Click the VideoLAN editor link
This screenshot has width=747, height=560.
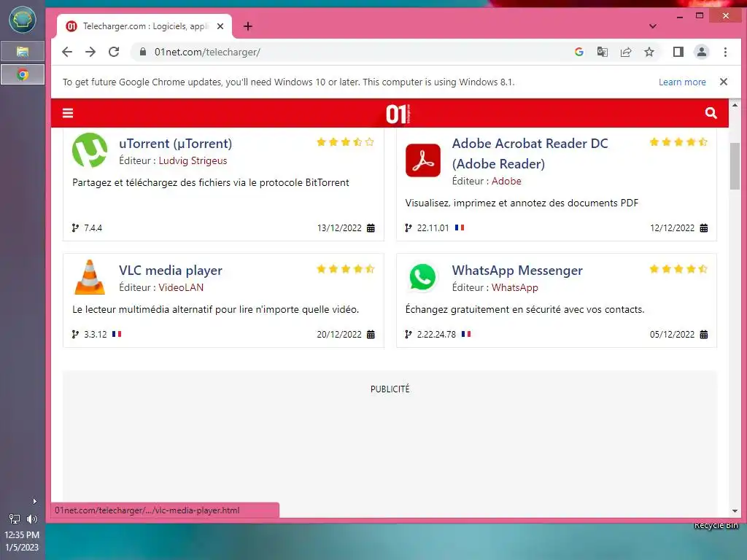click(181, 287)
